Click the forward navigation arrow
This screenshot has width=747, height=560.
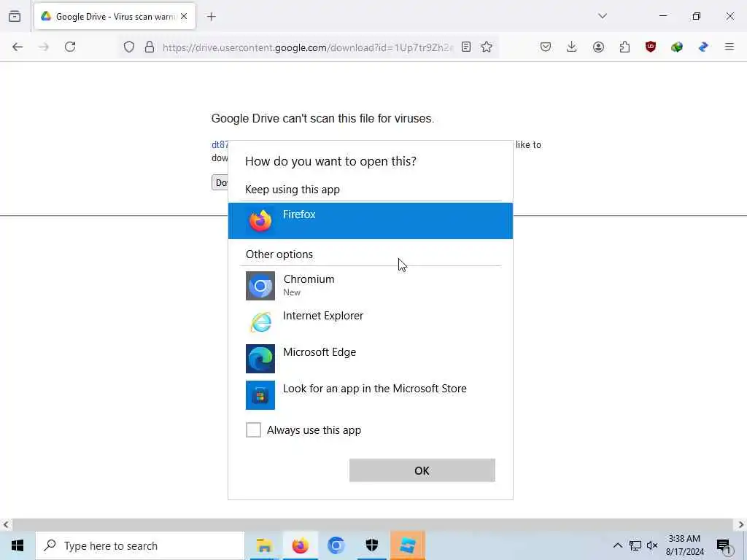tap(44, 47)
